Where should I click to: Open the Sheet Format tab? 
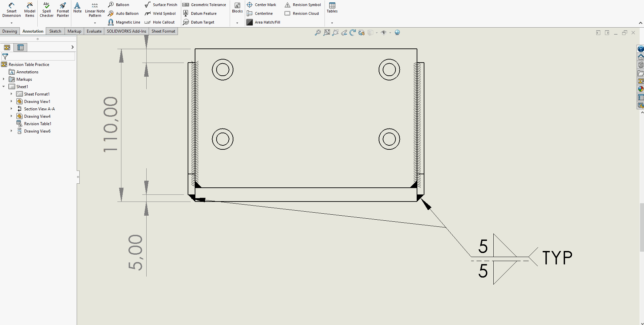(163, 31)
